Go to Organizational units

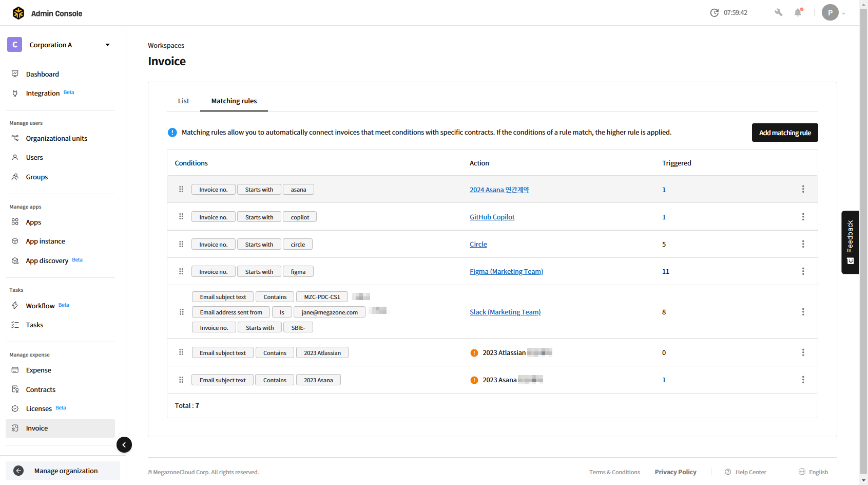(56, 138)
